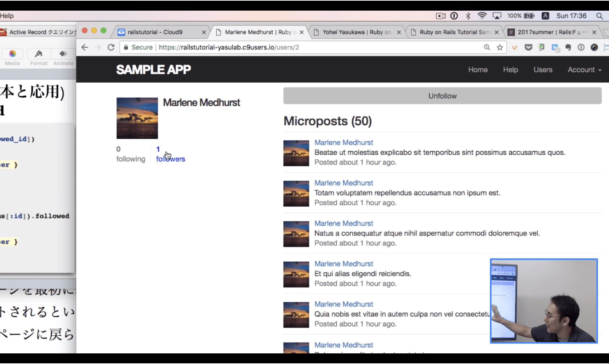Open the AirPlay display menu icon
The height and width of the screenshot is (364, 609).
497,16
